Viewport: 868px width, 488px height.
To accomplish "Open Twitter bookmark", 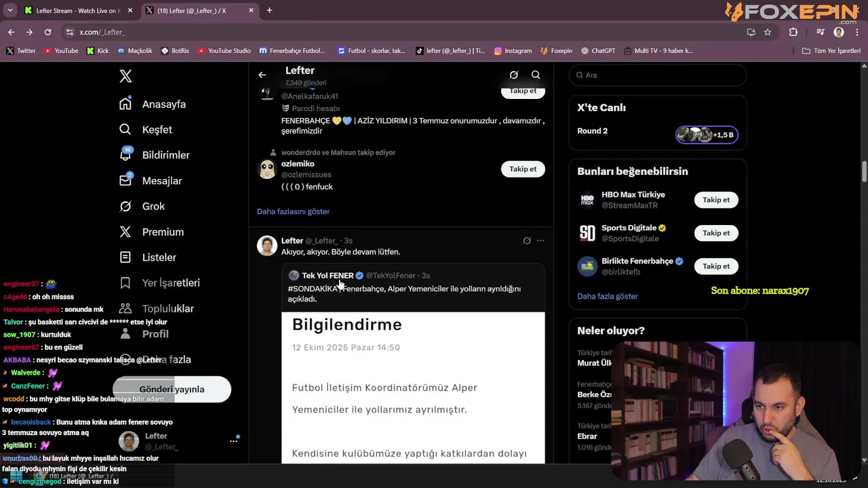I will click(21, 51).
